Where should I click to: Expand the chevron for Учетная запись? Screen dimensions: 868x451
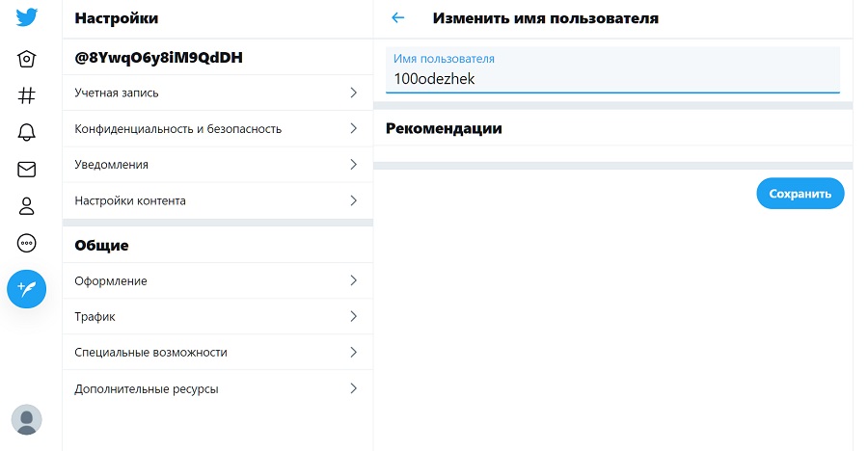point(354,93)
